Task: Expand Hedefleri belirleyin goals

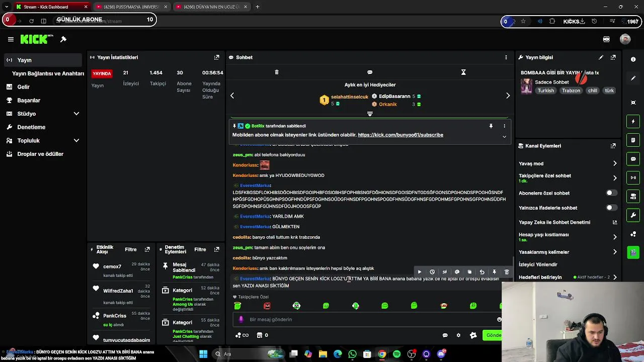Action: point(615,277)
